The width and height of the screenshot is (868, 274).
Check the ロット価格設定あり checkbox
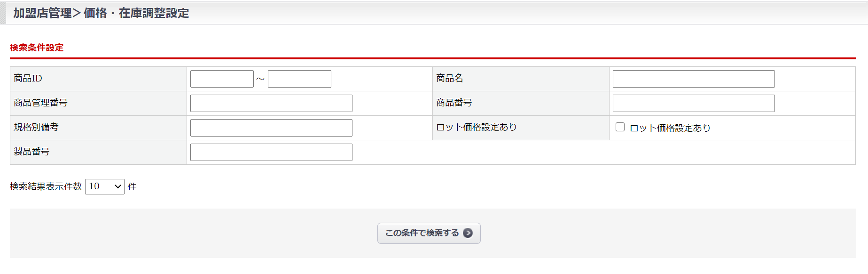[x=620, y=127]
